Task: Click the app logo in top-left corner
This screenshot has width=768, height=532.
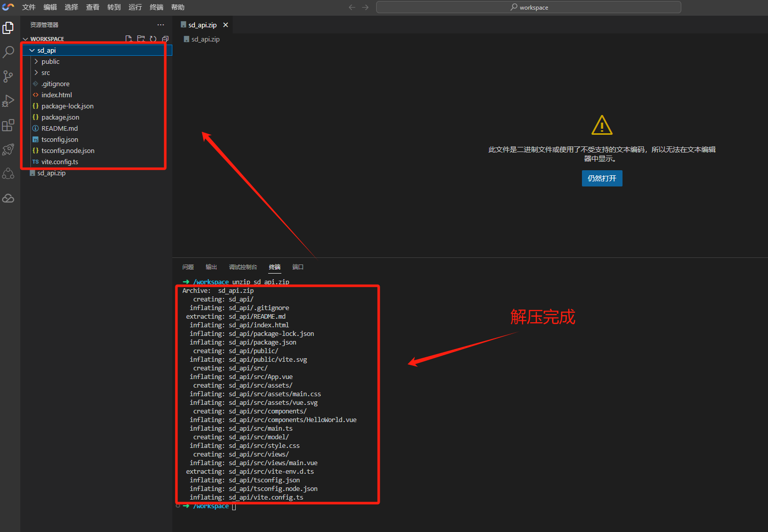Action: [8, 7]
